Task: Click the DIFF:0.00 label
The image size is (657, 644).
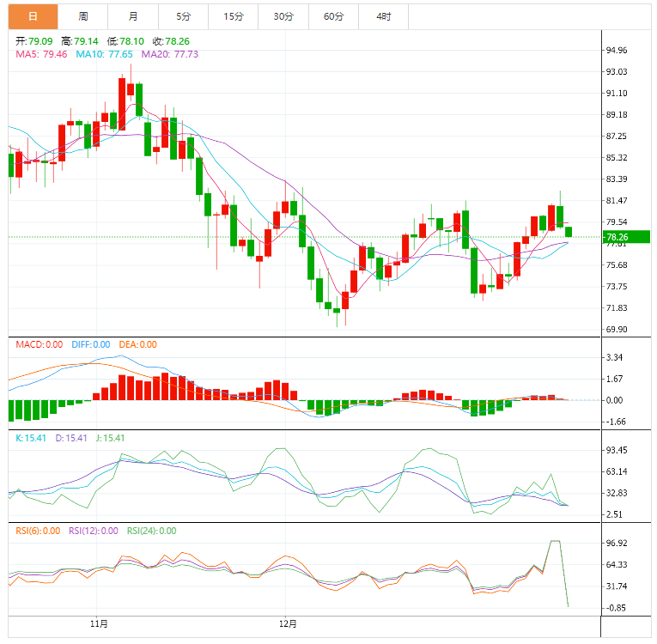Action: click(91, 344)
